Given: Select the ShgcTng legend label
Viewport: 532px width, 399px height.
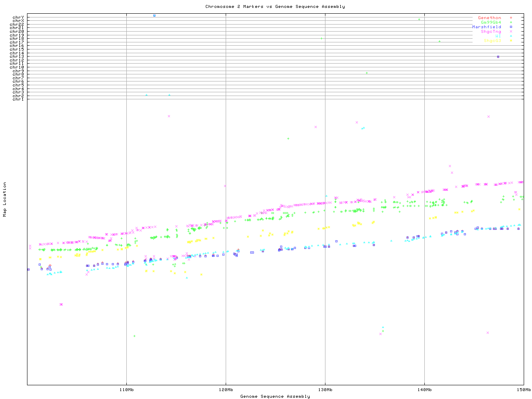Looking at the screenshot, I should [491, 32].
